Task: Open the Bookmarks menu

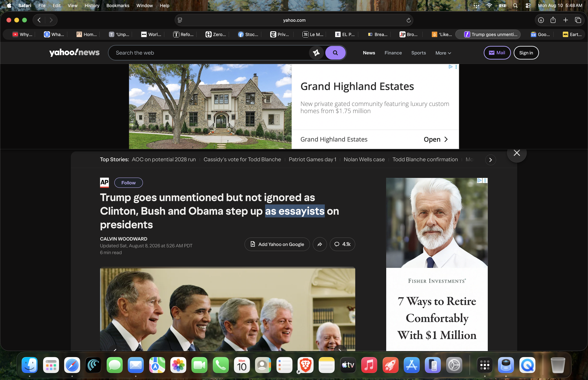Action: (118, 5)
